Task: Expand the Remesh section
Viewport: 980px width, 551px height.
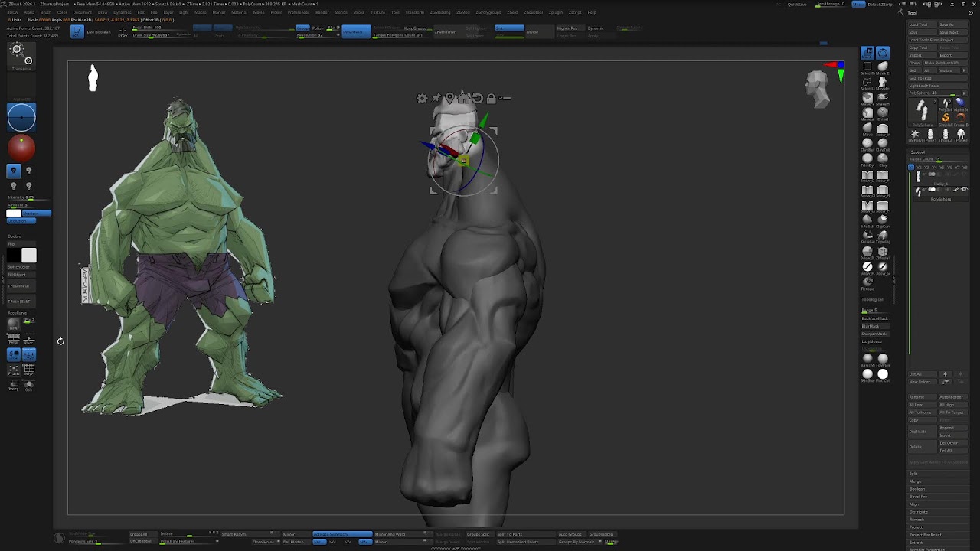Action: [938, 520]
